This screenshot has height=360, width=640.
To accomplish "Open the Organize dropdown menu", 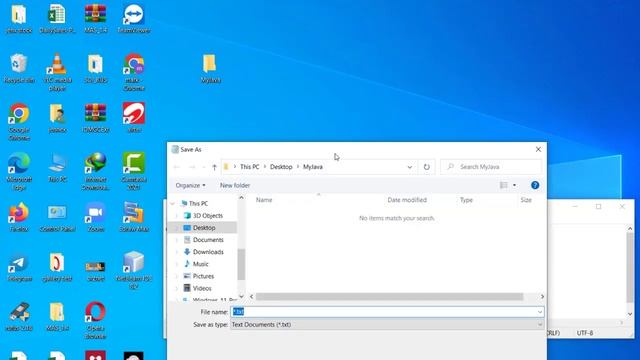I will click(x=190, y=185).
